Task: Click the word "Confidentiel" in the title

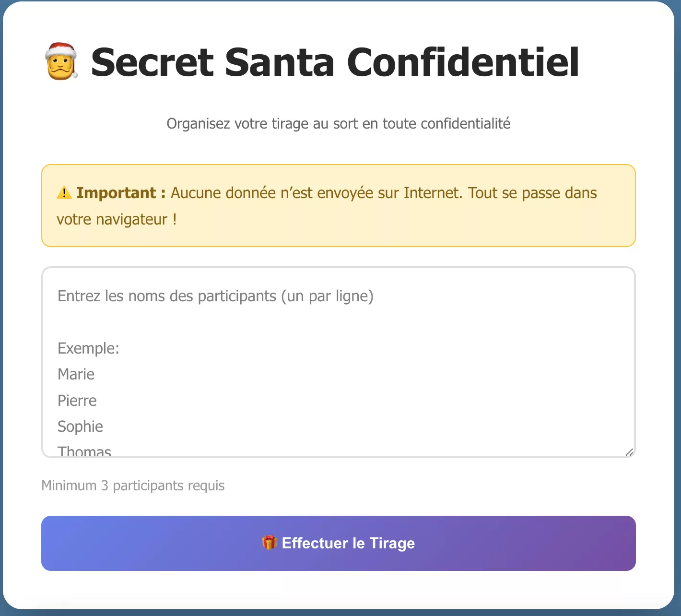Action: pyautogui.click(x=463, y=62)
